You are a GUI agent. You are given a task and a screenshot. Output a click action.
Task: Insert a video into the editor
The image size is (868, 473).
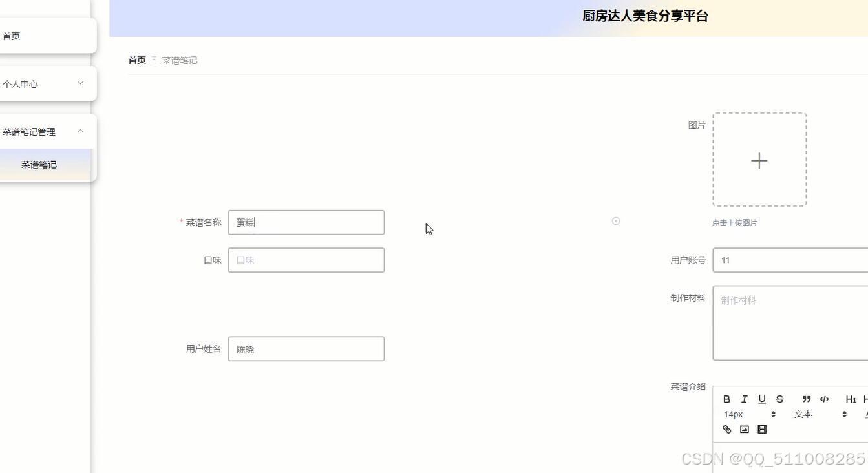[x=763, y=429]
